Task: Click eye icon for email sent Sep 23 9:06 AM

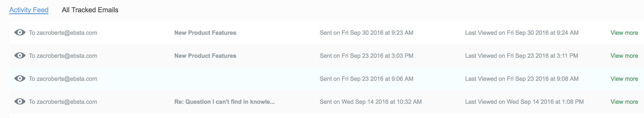Action: click(x=20, y=79)
